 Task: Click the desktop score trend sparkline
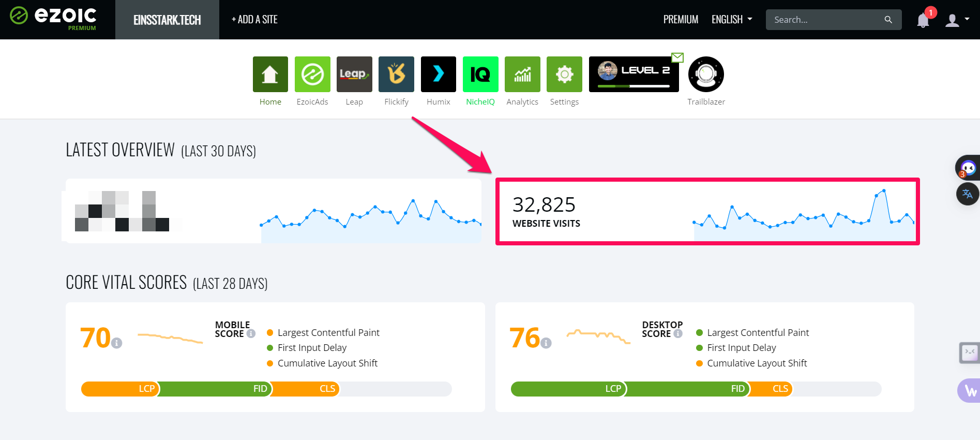598,336
